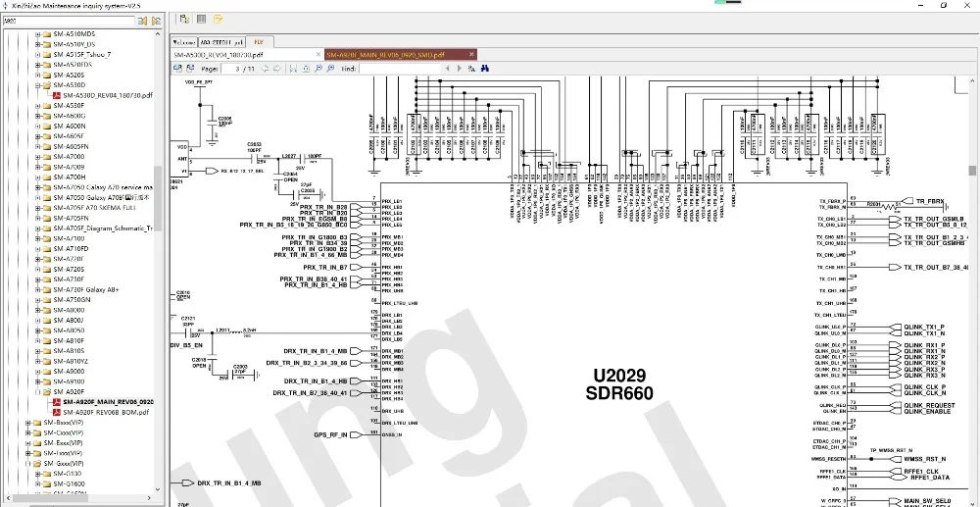Close the SM-A920F_MAIN_REV05 PDF tab

[x=471, y=55]
